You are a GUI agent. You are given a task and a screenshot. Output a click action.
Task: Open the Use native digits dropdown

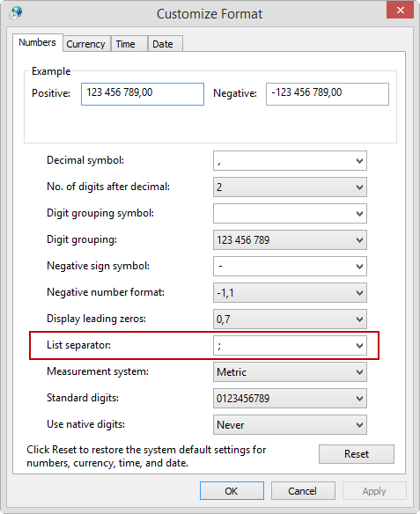click(x=290, y=425)
